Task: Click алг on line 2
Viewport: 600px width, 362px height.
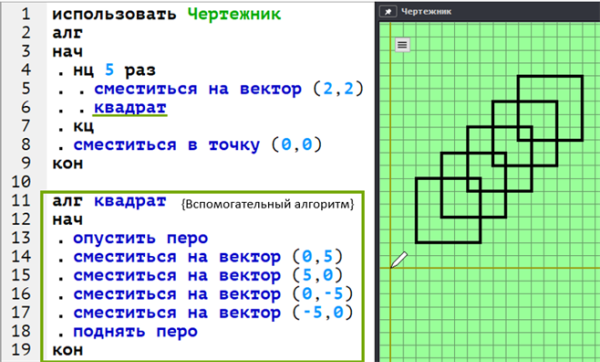Action: [67, 33]
